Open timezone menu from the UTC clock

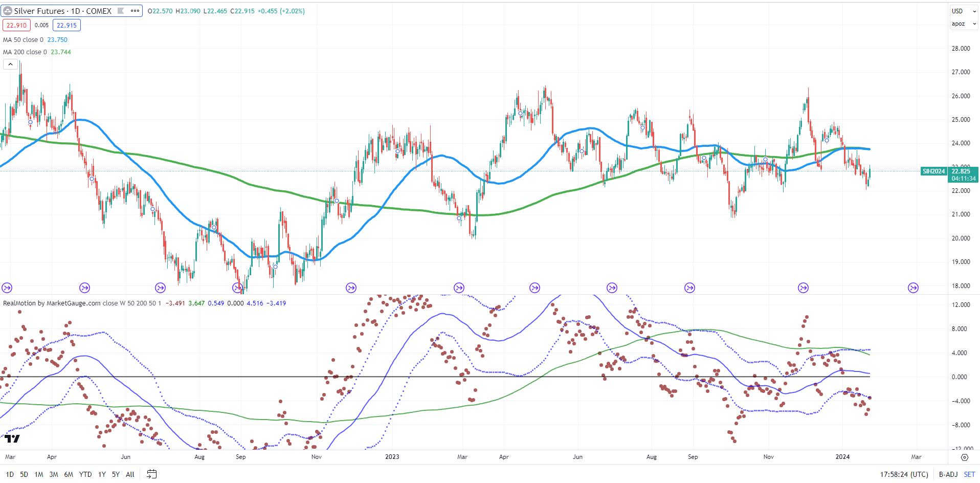905,474
